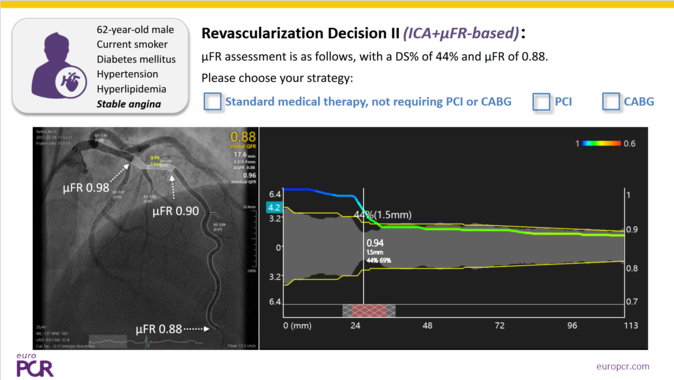Viewport: 674px width, 380px height.
Task: Click the rainbow color scale legend bar
Action: [x=601, y=144]
